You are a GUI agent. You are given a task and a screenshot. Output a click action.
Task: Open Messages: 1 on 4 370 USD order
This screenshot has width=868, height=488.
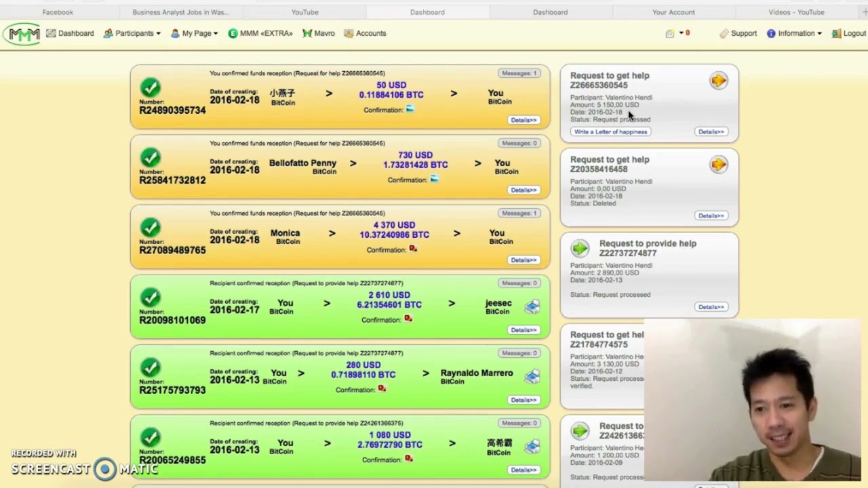[519, 213]
